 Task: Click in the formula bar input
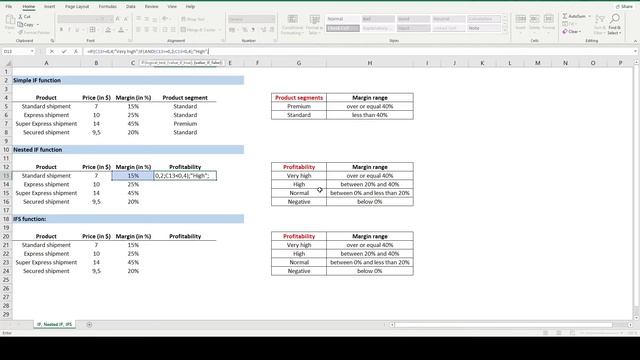point(358,51)
